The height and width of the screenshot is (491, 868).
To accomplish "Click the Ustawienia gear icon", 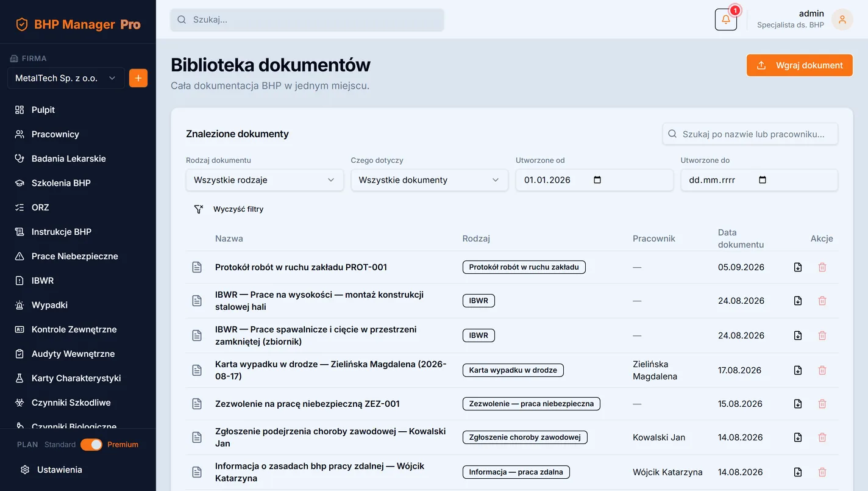I will (25, 470).
